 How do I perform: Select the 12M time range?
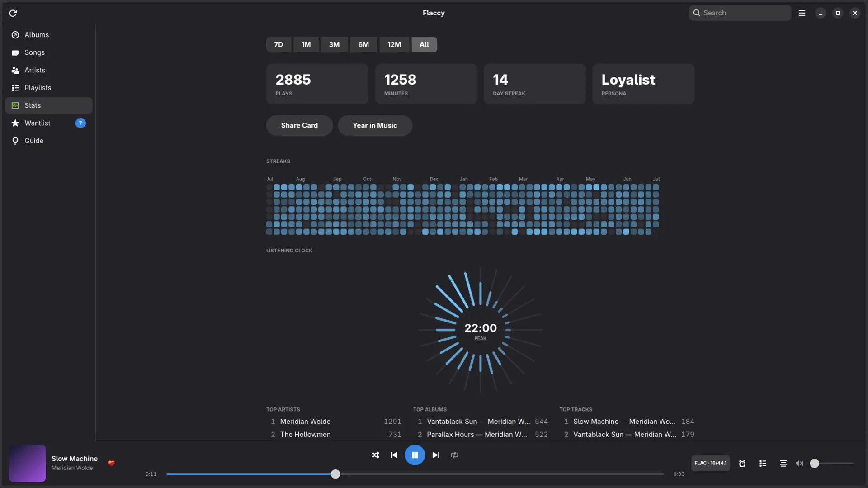394,44
